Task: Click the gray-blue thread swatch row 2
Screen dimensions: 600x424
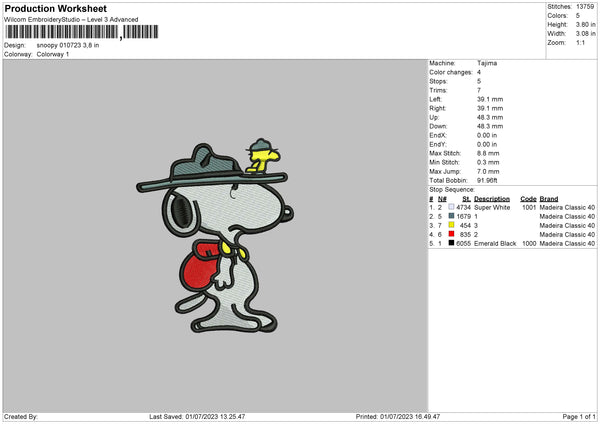Action: click(x=452, y=216)
